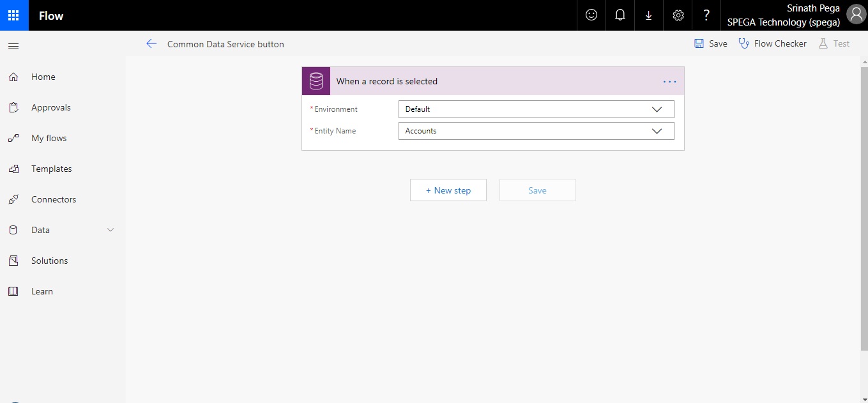Screen dimensions: 868x403
Task: Open Templates in the sidebar
Action: pyautogui.click(x=51, y=169)
